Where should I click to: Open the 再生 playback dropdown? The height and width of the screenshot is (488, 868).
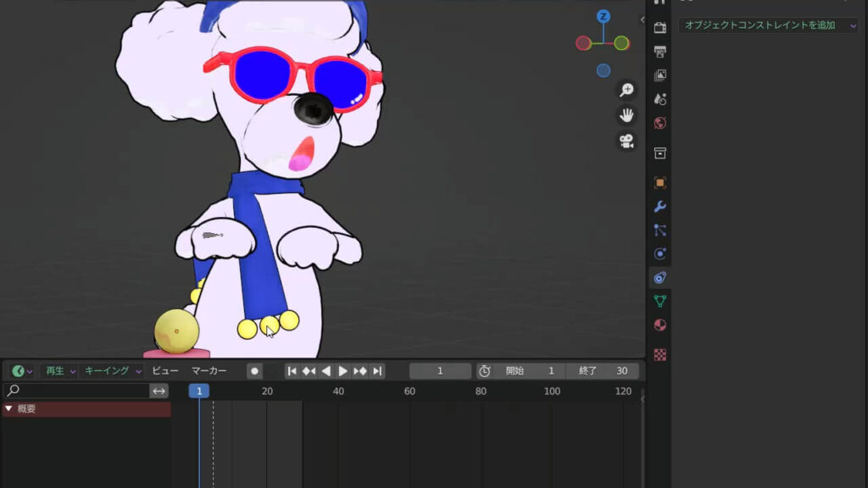coord(60,371)
